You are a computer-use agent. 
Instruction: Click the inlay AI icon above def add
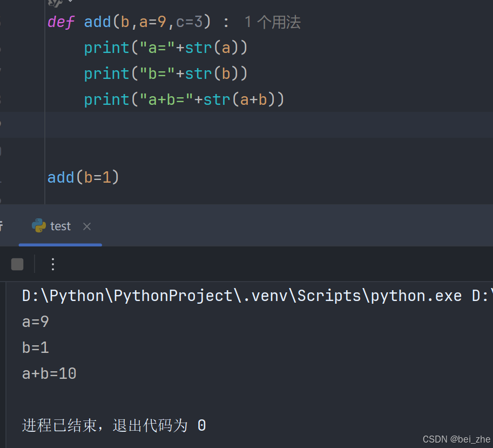pos(55,3)
